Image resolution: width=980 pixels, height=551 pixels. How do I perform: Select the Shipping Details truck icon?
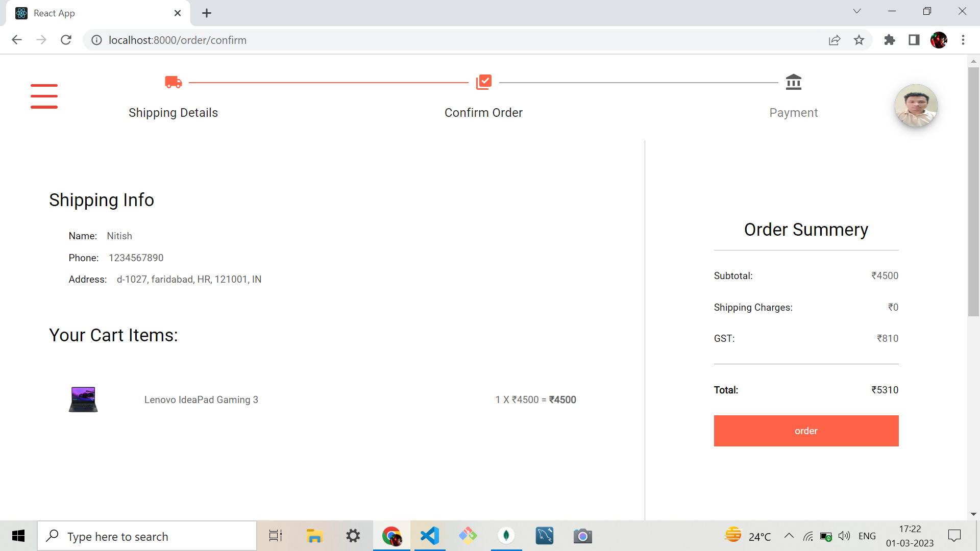tap(173, 82)
